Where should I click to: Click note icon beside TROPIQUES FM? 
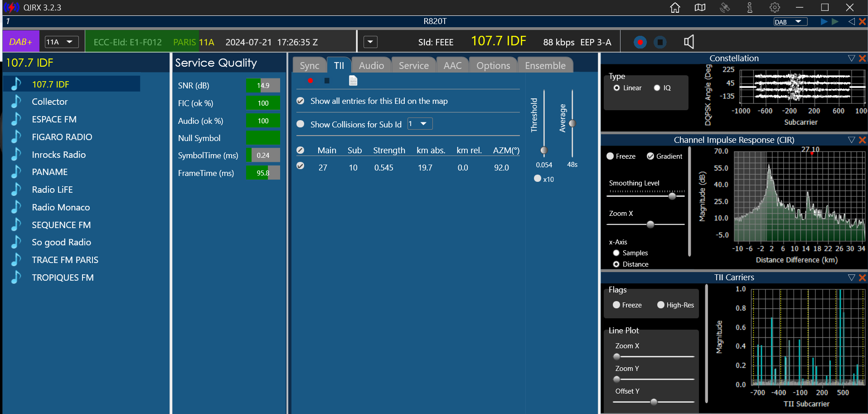(16, 278)
